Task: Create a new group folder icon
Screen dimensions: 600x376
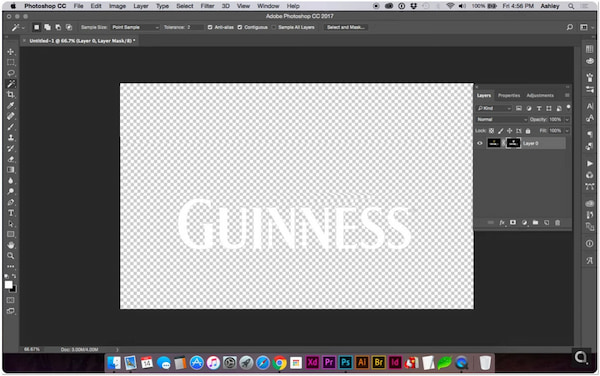Action: click(535, 223)
